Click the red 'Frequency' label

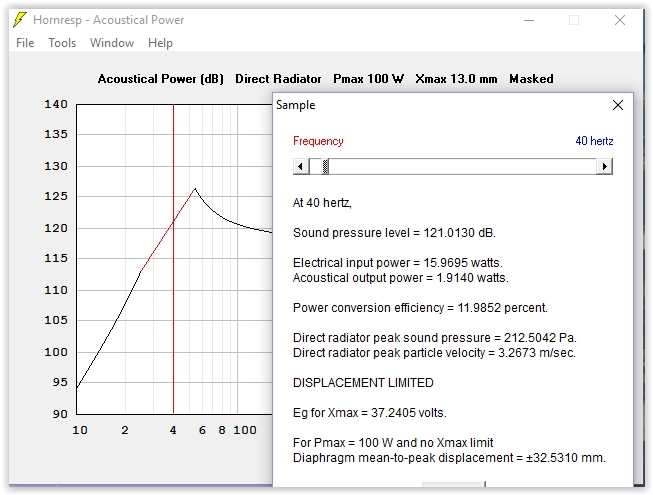318,141
